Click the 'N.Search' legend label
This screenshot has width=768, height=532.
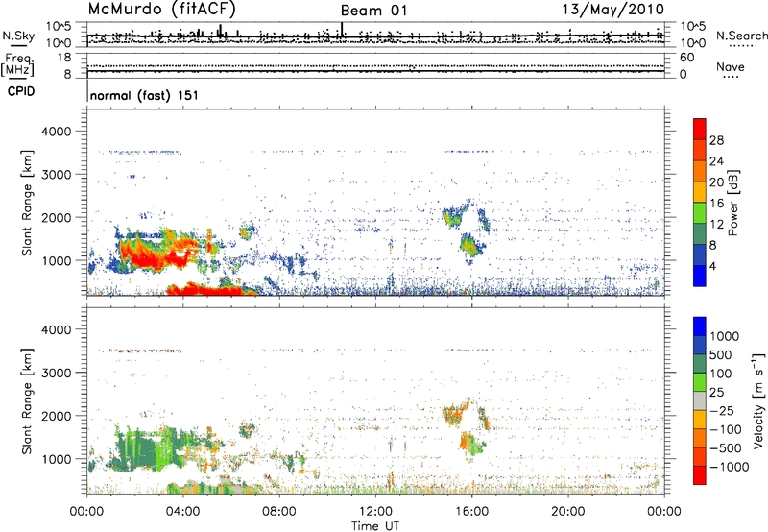(x=741, y=36)
